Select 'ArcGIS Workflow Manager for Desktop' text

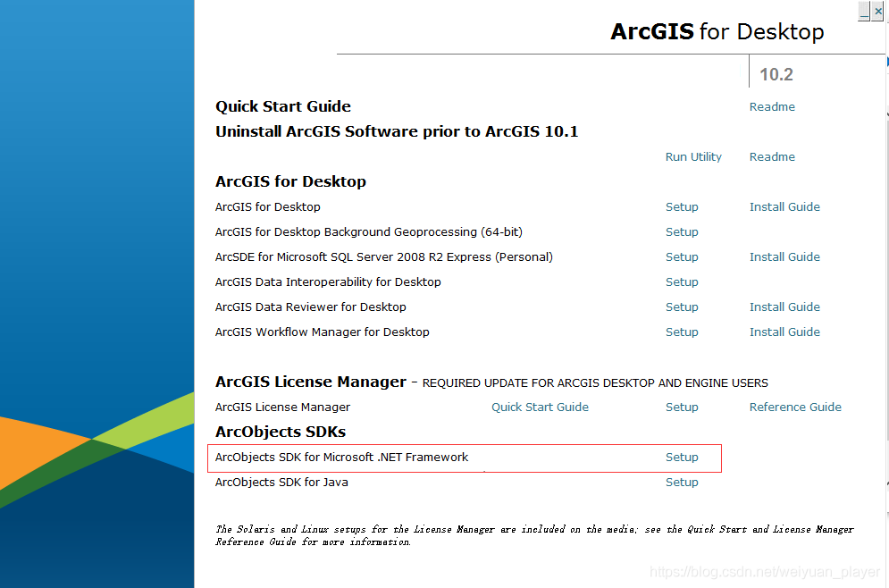pyautogui.click(x=322, y=332)
